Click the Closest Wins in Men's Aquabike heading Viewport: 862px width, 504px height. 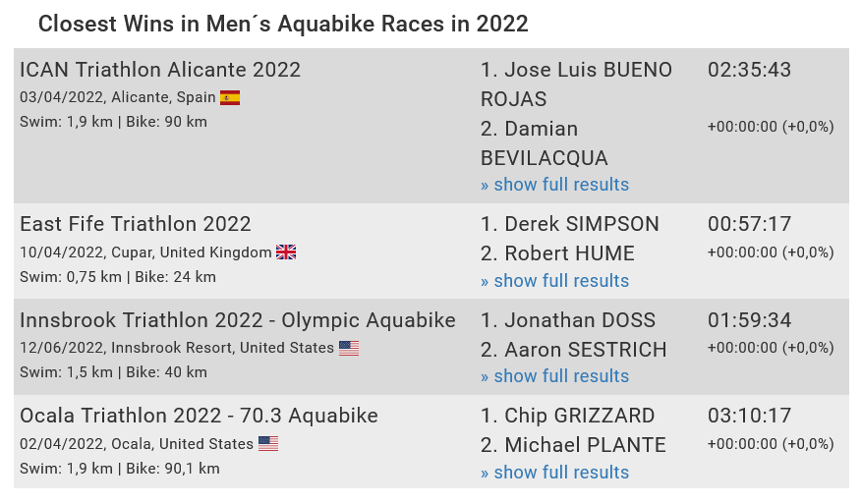[x=283, y=25]
